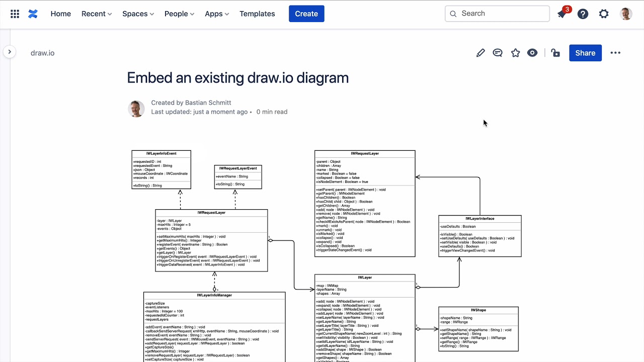Open the help question mark icon
The height and width of the screenshot is (362, 644).
click(583, 14)
